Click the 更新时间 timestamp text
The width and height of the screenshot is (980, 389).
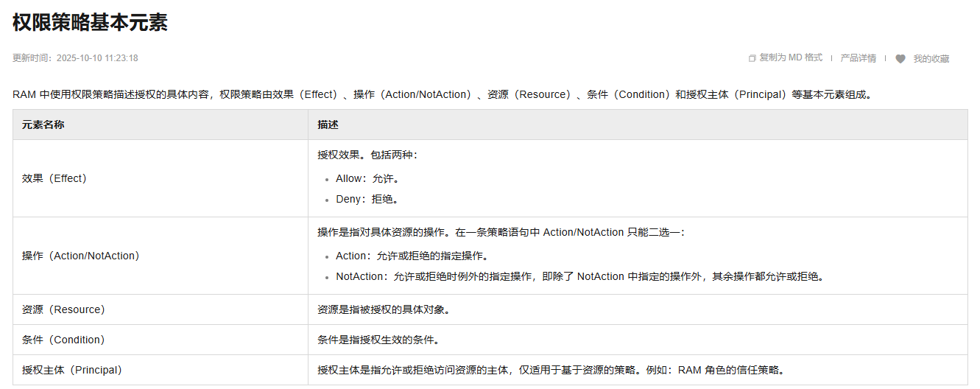coord(75,58)
